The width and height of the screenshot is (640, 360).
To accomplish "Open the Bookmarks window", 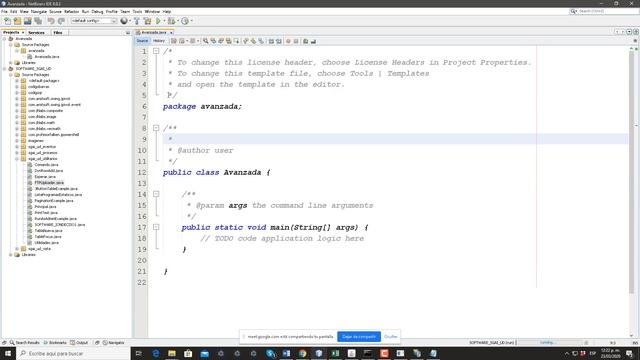I will [x=55, y=343].
